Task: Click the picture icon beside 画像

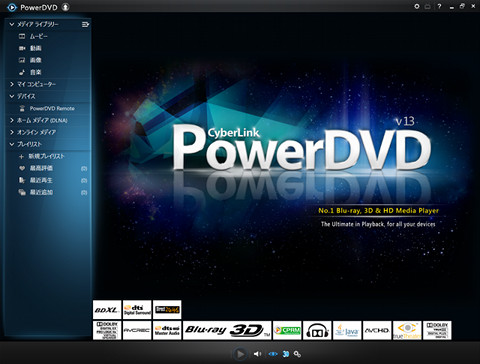Action: click(22, 60)
